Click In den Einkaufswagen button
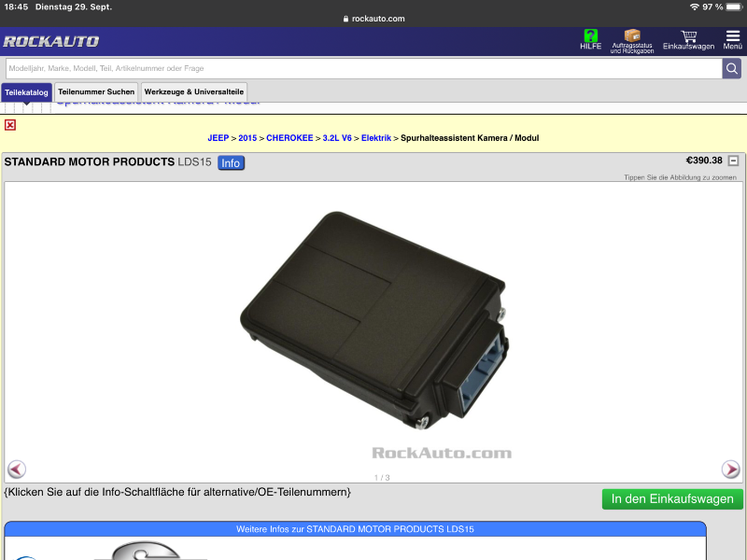 [672, 499]
